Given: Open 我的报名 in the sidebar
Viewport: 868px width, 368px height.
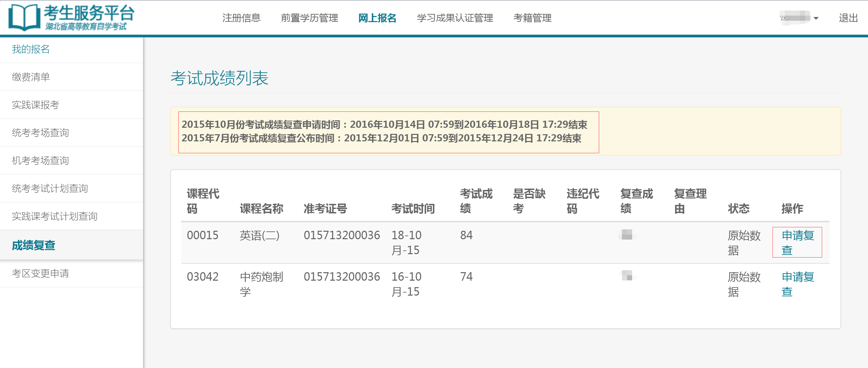Looking at the screenshot, I should click(31, 49).
